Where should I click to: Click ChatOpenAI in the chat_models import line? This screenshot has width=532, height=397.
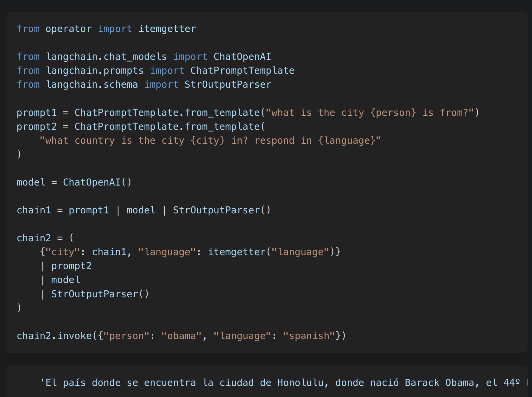coord(242,57)
